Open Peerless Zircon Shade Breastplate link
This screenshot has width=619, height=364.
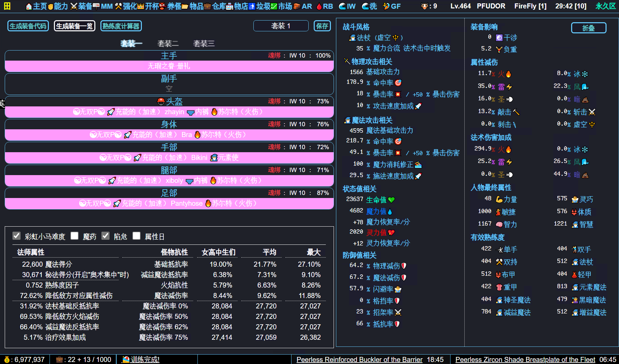pos(525,360)
